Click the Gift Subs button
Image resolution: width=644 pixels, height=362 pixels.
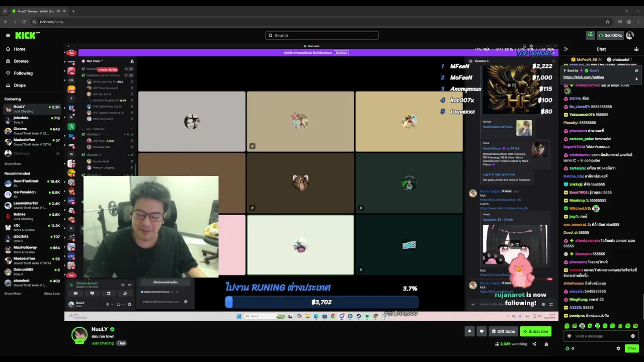click(503, 331)
